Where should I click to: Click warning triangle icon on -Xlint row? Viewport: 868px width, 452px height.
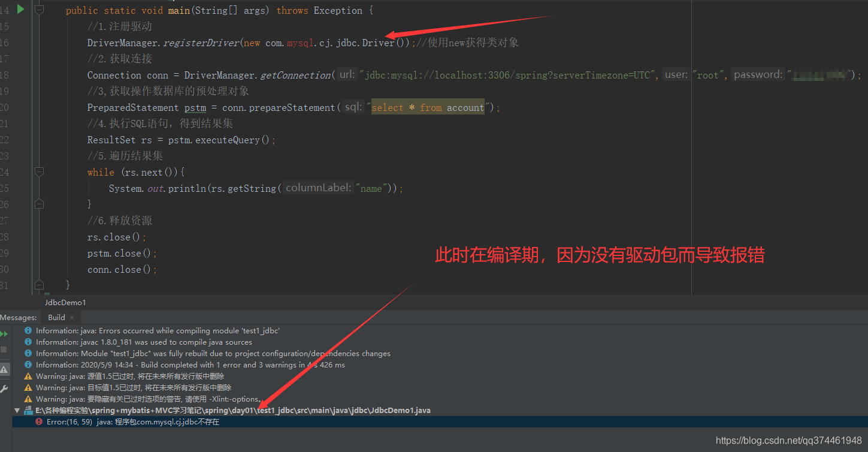point(28,399)
